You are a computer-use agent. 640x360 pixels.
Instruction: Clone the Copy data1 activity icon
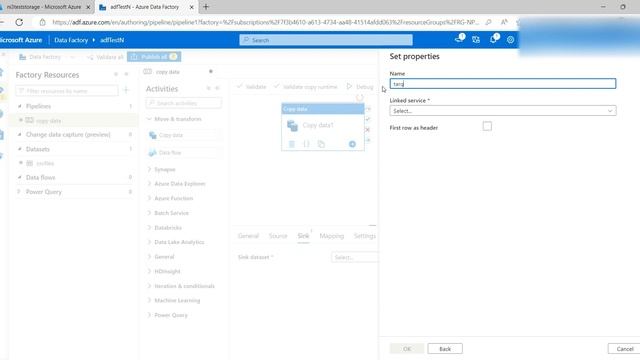321,144
